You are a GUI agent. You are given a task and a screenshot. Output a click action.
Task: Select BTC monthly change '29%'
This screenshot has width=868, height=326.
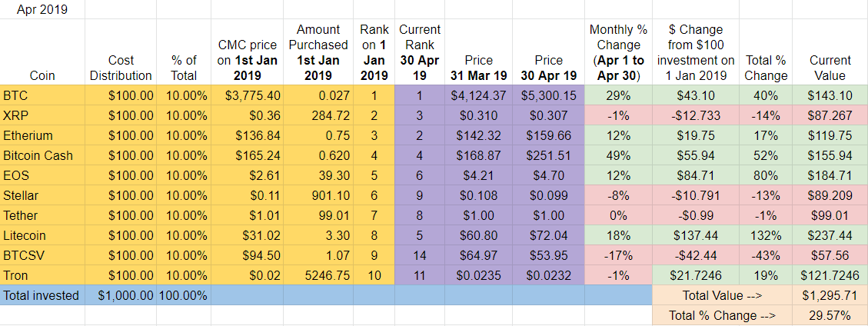tap(618, 96)
